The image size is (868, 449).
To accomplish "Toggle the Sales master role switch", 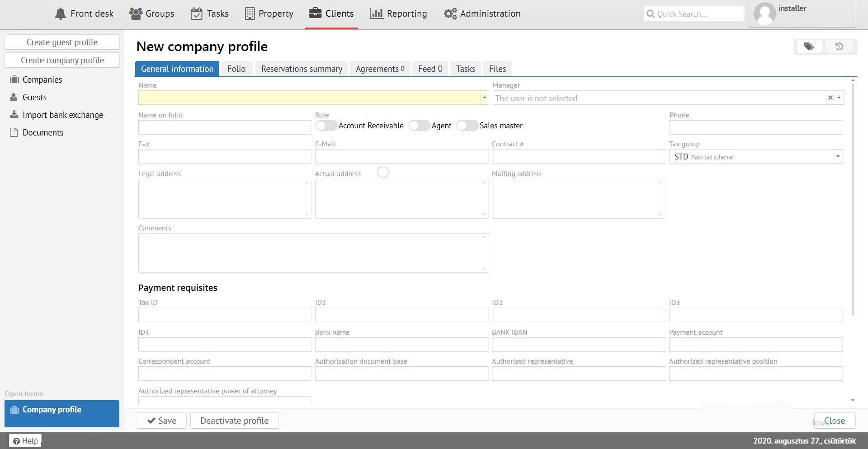I will (467, 126).
